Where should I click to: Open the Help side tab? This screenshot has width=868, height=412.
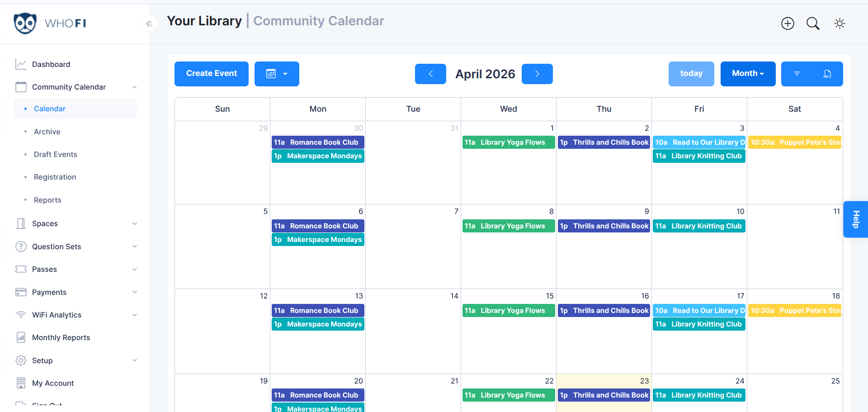point(855,219)
